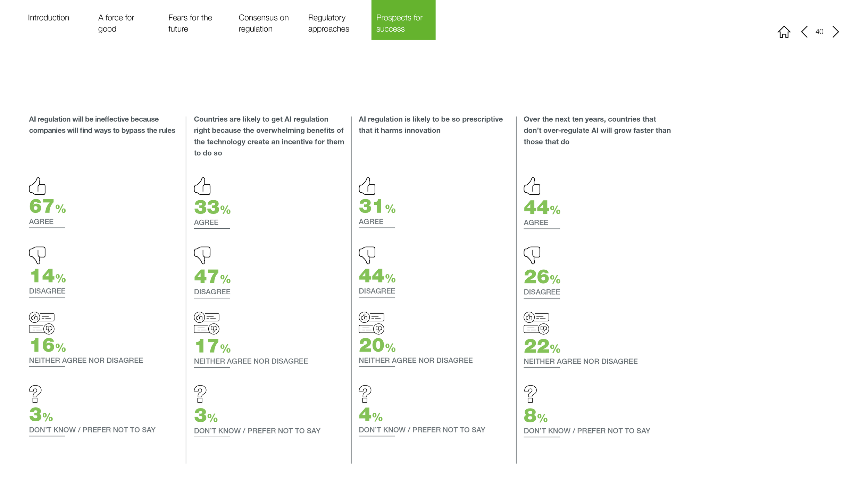The height and width of the screenshot is (489, 868).
Task: Open the A force for good tab
Action: pos(116,23)
